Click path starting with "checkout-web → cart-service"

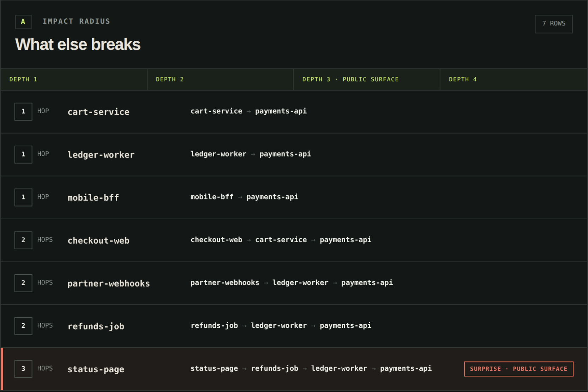click(281, 240)
